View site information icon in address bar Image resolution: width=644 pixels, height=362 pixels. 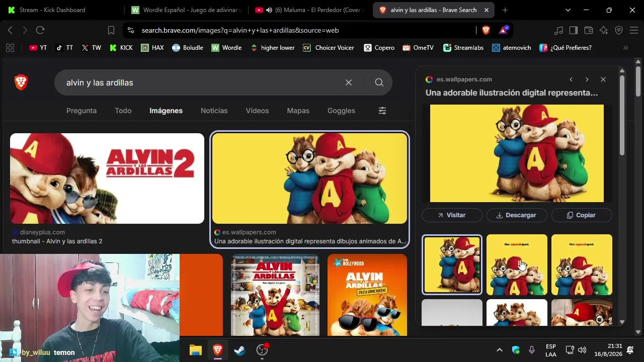[131, 30]
